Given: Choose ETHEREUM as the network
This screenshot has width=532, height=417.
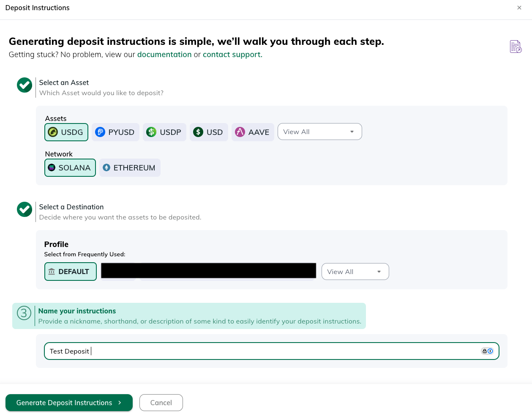Looking at the screenshot, I should tap(130, 167).
